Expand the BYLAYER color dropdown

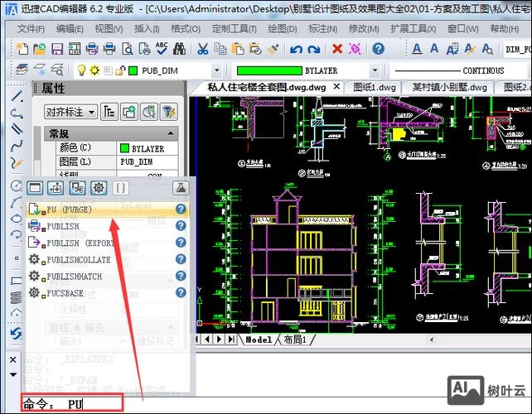[x=375, y=70]
